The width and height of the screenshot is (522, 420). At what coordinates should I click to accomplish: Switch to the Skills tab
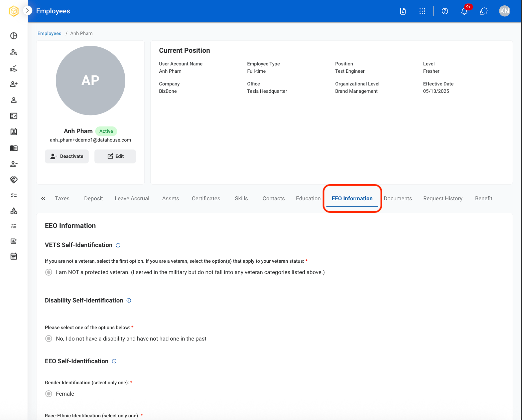241,198
